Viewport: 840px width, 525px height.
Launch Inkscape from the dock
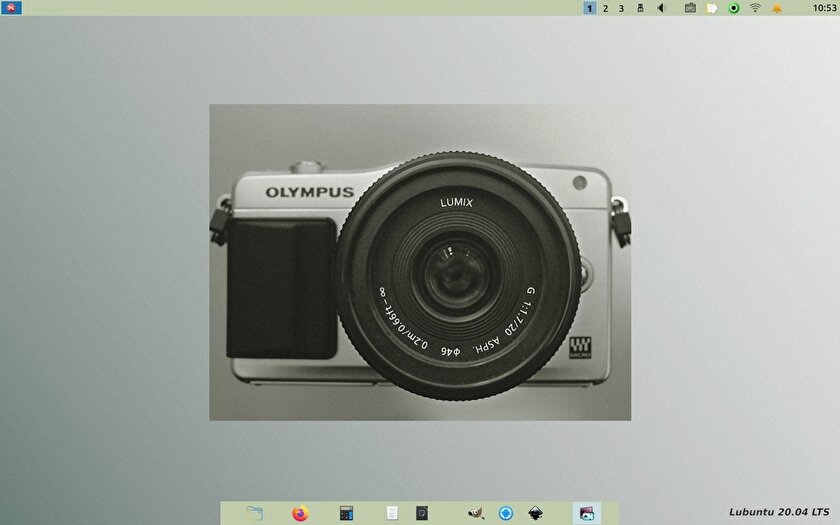(x=535, y=513)
